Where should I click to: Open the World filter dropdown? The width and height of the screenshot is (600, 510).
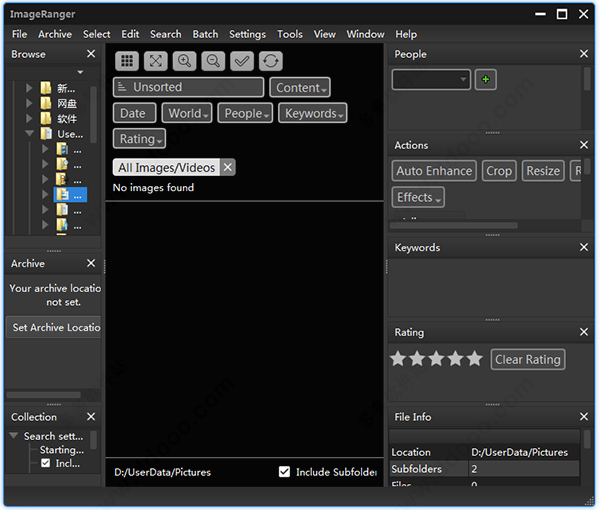[x=187, y=113]
